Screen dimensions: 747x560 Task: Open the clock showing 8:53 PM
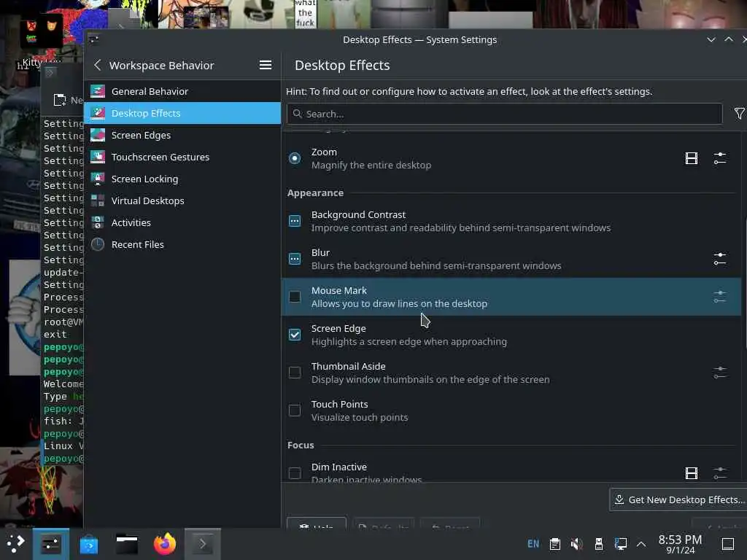tap(680, 544)
